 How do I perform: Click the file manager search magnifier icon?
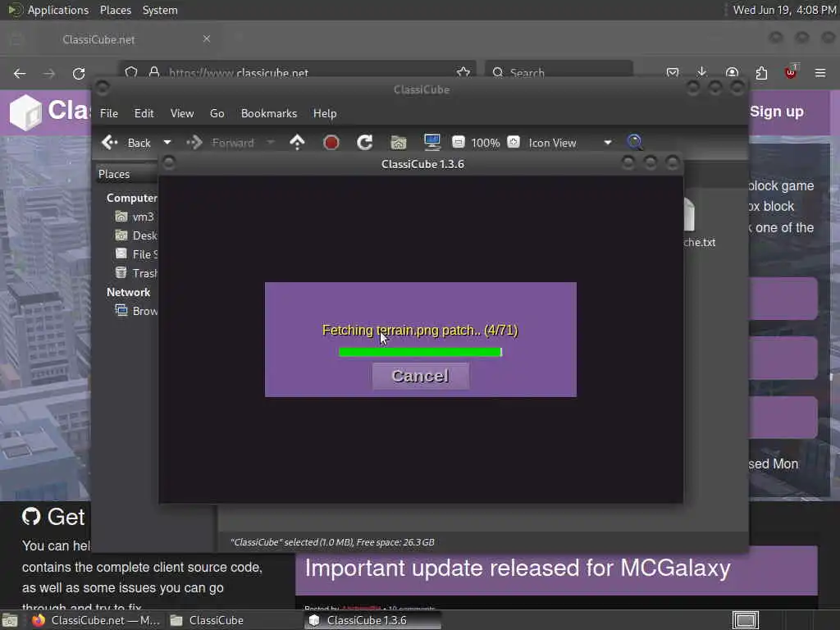point(634,142)
